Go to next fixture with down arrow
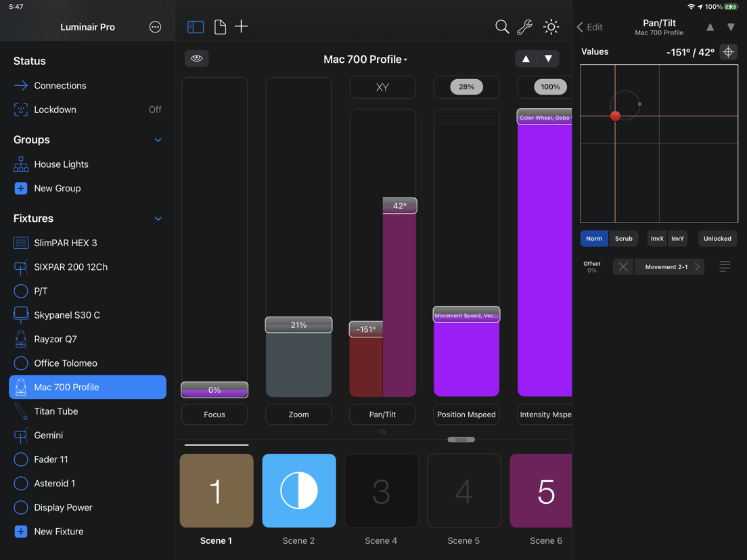747x560 pixels. point(548,59)
